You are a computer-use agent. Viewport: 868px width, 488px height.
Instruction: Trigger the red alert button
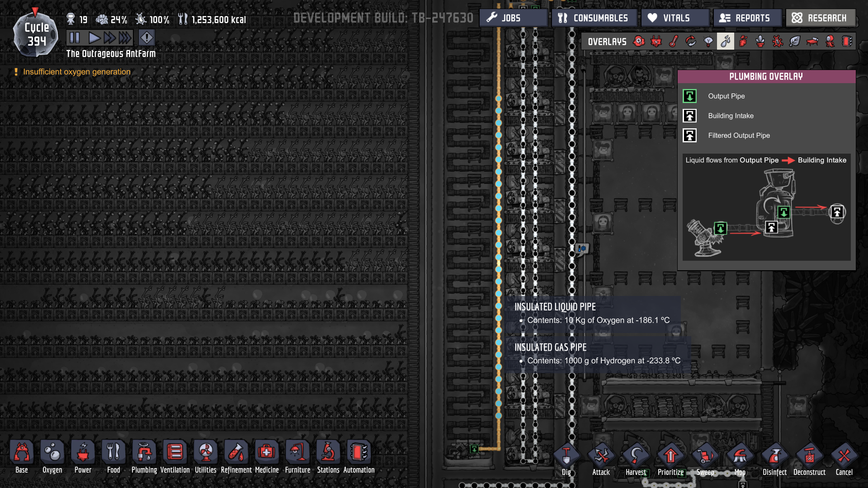pyautogui.click(x=146, y=38)
